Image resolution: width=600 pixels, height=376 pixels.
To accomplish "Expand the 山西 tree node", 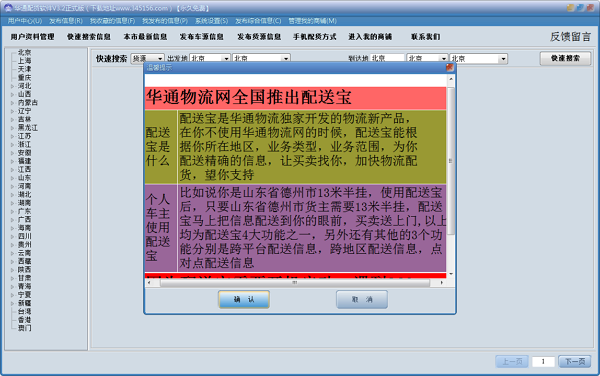I will point(12,94).
